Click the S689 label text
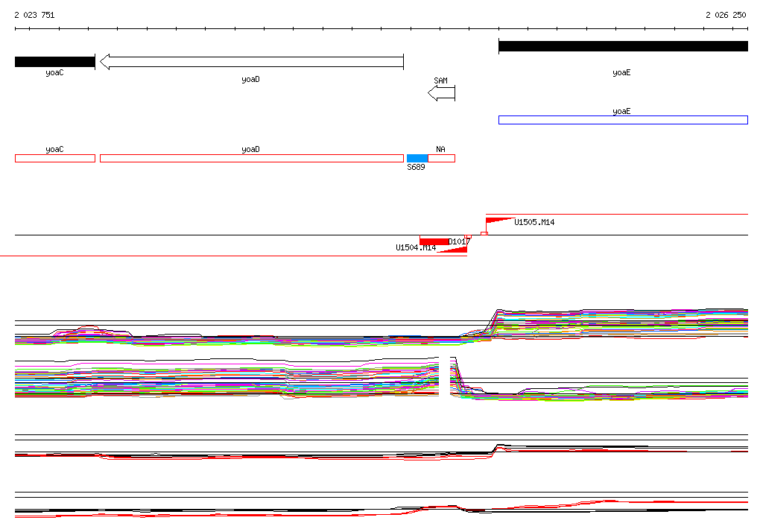The image size is (763, 532). 416,167
